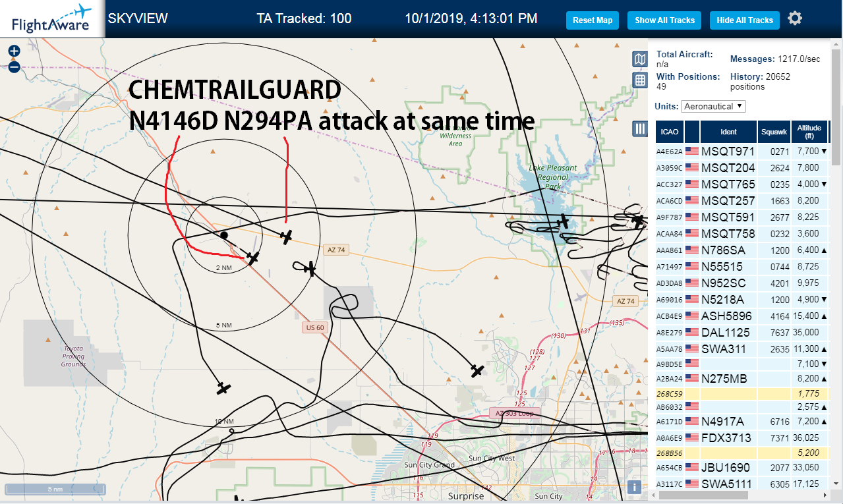Sort table by Ident column header
The image size is (843, 504).
point(728,132)
